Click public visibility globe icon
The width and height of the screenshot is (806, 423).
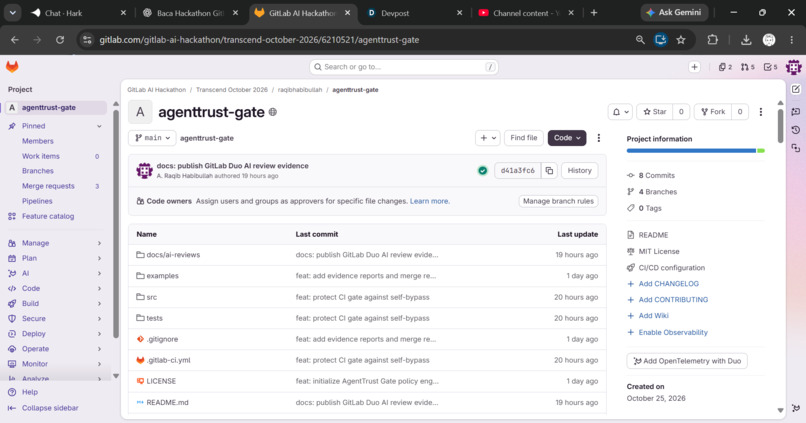(273, 112)
